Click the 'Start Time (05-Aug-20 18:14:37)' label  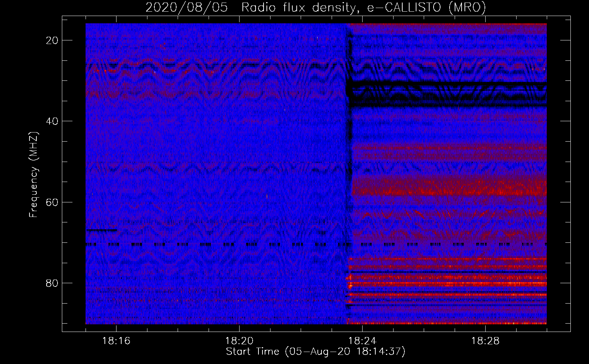coord(316,352)
